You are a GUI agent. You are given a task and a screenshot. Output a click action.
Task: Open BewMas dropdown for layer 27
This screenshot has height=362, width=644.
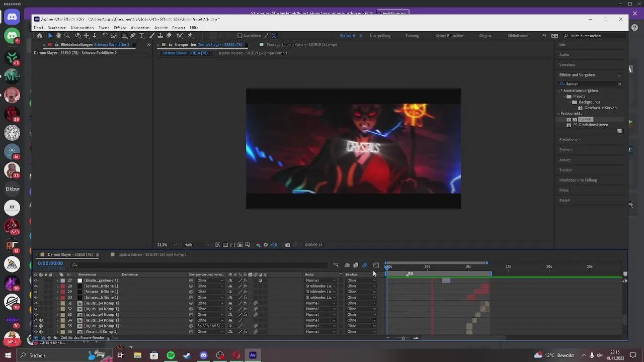pos(362,281)
